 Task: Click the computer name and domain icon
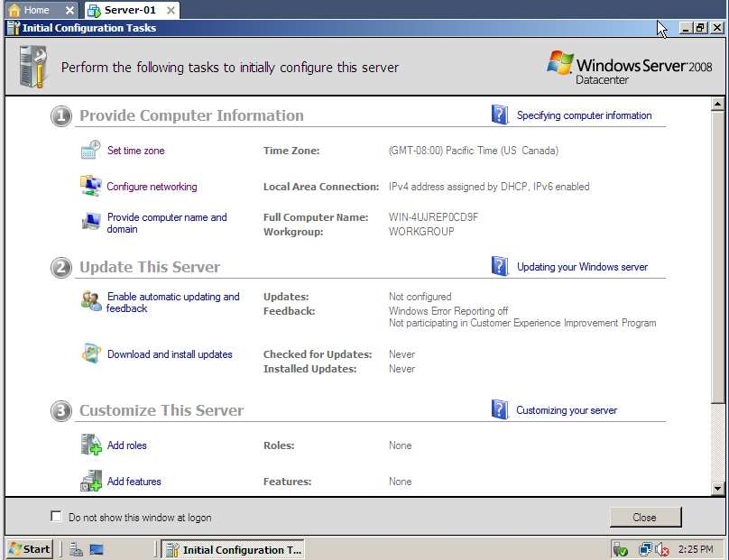pos(91,221)
